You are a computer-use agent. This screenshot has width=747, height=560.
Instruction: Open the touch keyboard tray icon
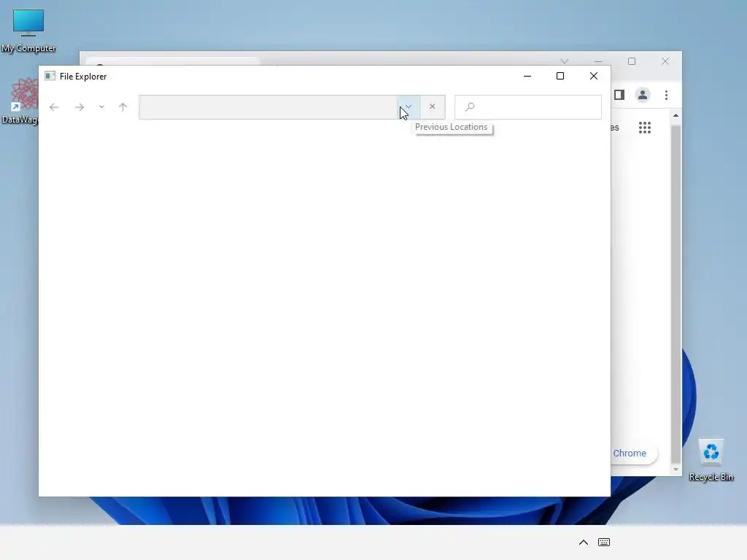coord(604,542)
